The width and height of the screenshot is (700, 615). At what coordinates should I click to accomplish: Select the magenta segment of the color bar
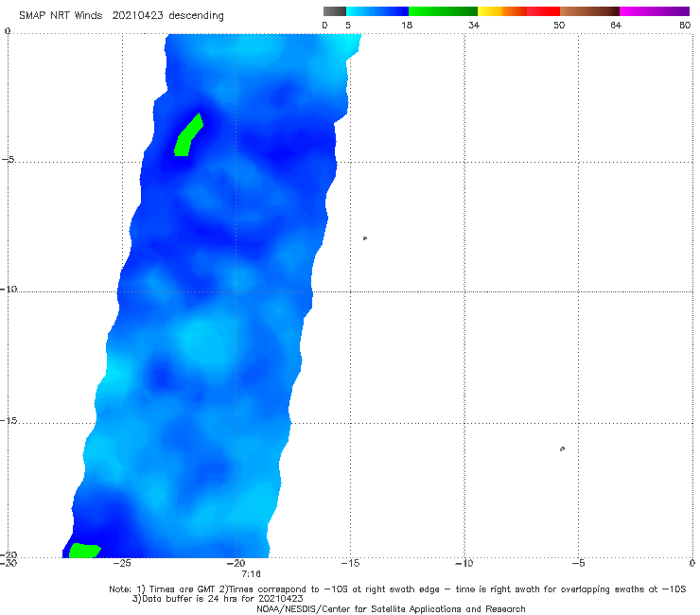pos(655,11)
